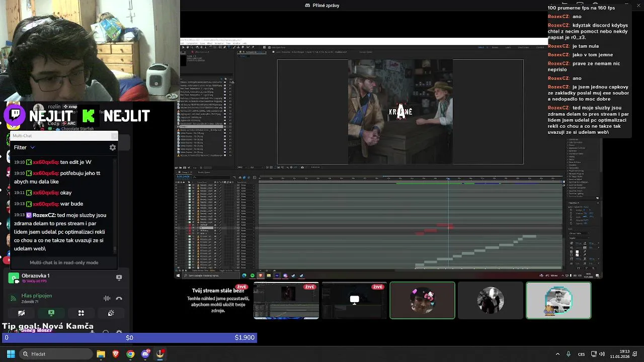
Task: Stop streaming Obrazovka 1
Action: (119, 277)
